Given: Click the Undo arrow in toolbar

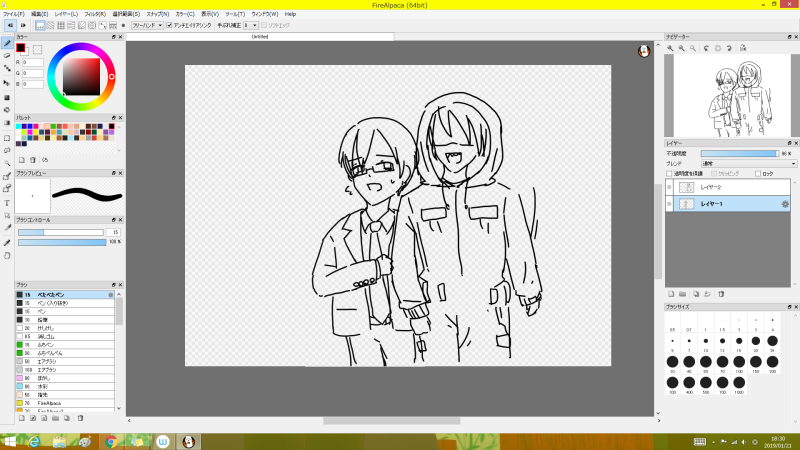Looking at the screenshot, I should [10, 25].
